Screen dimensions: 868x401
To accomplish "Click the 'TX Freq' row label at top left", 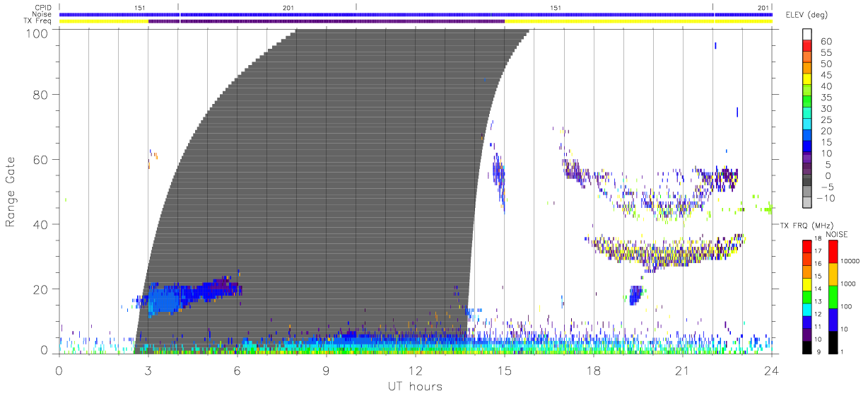I will (37, 21).
